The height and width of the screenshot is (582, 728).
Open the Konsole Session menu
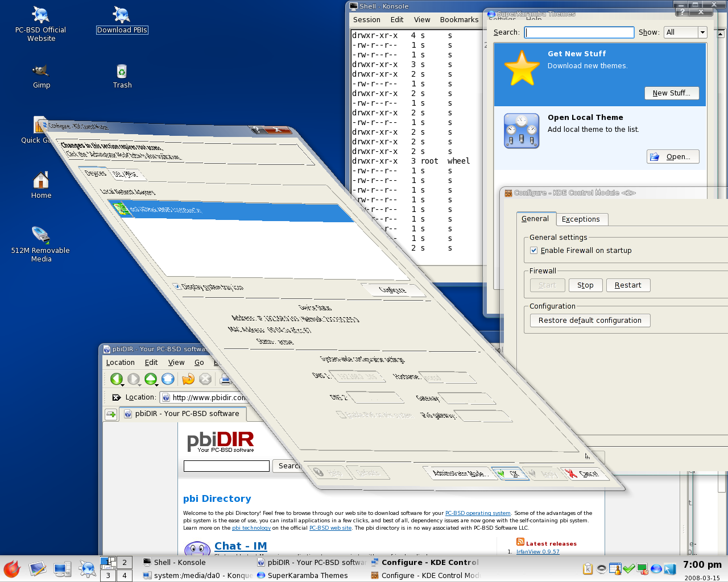click(x=366, y=19)
